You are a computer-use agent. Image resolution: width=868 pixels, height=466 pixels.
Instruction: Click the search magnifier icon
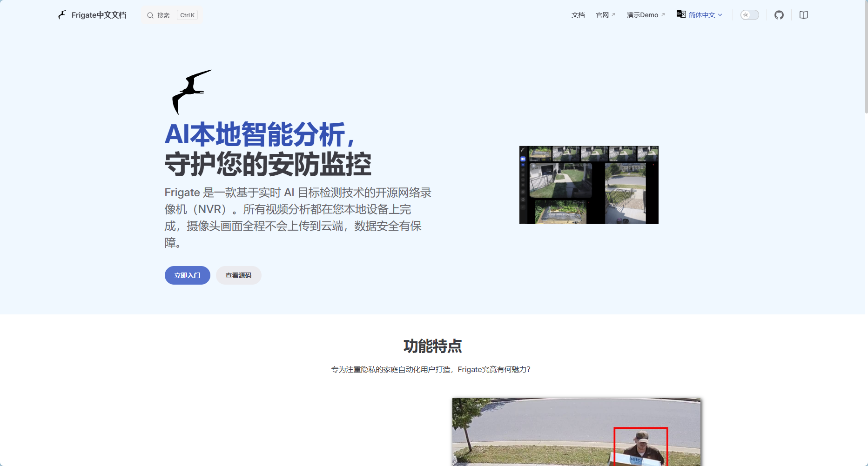click(x=150, y=15)
